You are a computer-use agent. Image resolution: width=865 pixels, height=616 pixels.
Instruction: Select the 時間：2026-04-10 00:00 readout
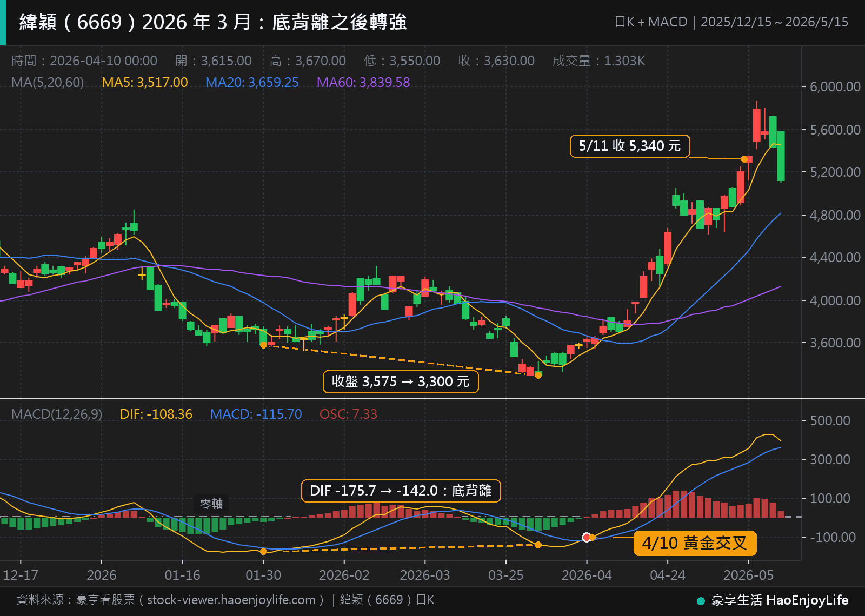(84, 61)
